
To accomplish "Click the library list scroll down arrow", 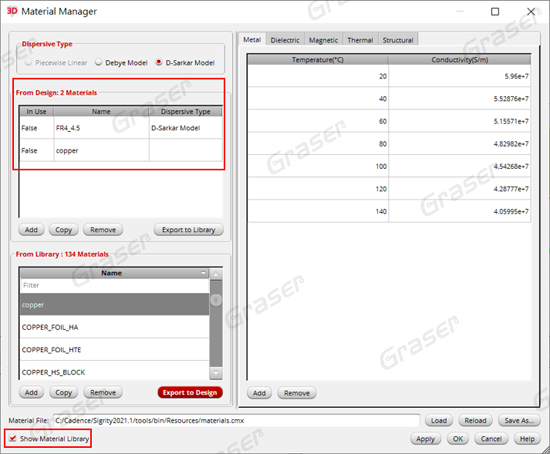I will pyautogui.click(x=216, y=373).
